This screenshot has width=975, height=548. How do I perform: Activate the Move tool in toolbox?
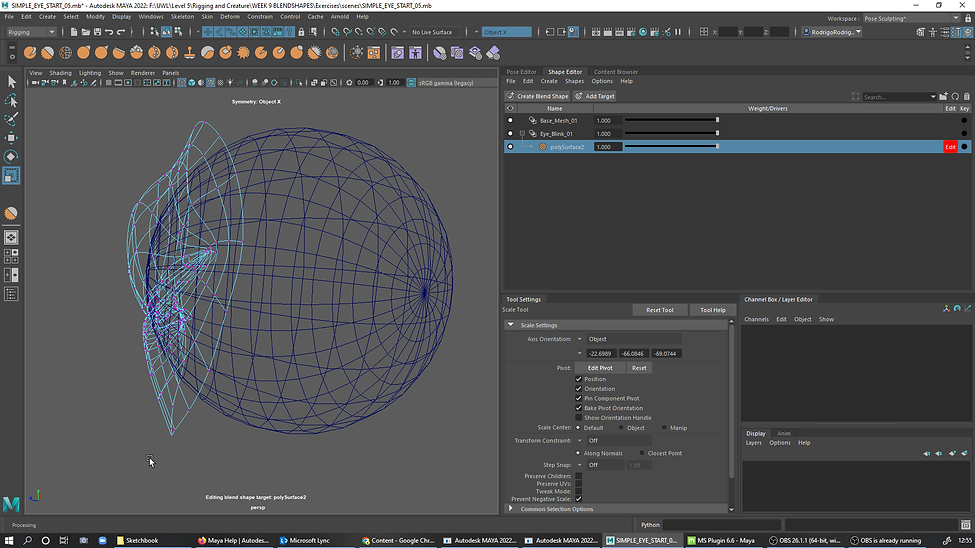(x=11, y=137)
